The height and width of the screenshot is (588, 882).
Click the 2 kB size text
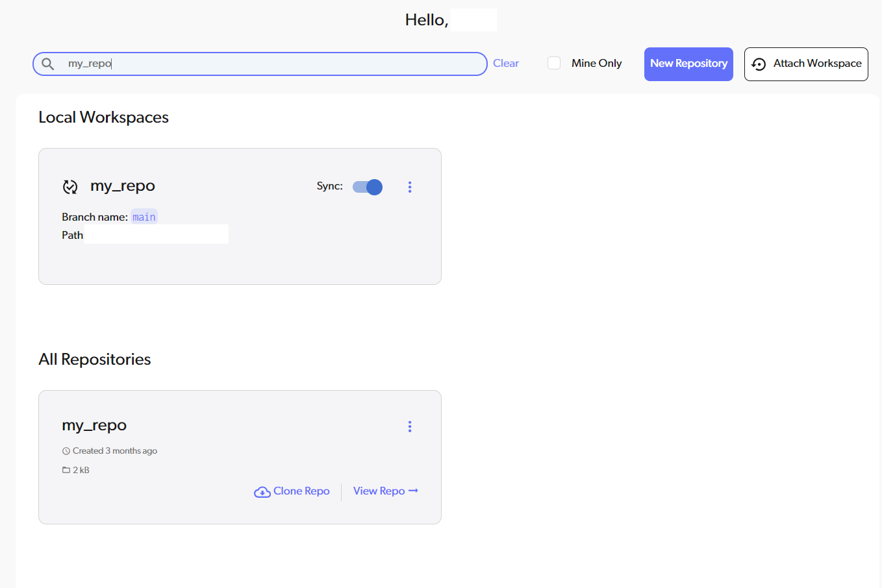click(x=81, y=470)
